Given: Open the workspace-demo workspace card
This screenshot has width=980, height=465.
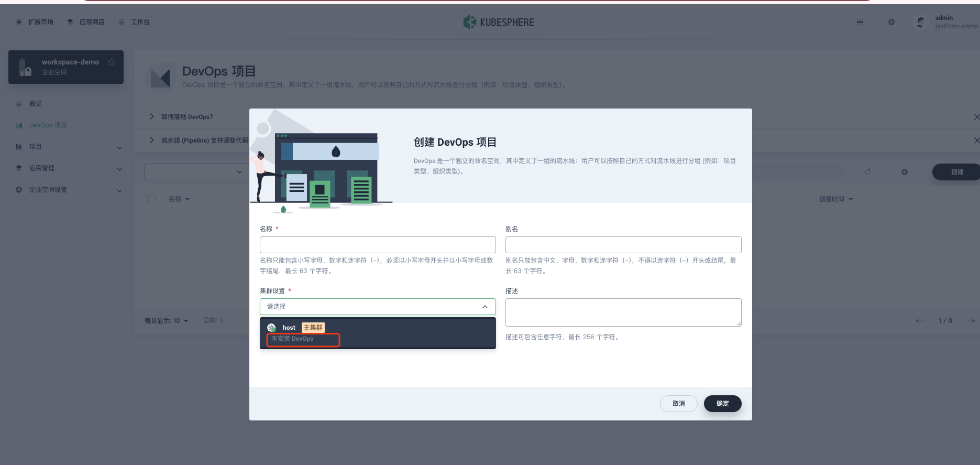Looking at the screenshot, I should tap(66, 67).
